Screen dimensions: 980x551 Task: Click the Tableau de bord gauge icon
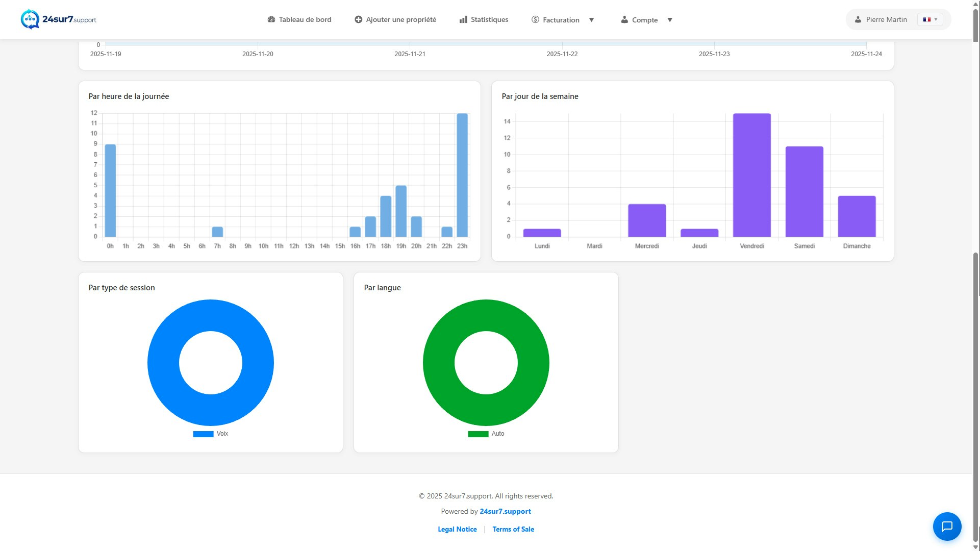(271, 19)
